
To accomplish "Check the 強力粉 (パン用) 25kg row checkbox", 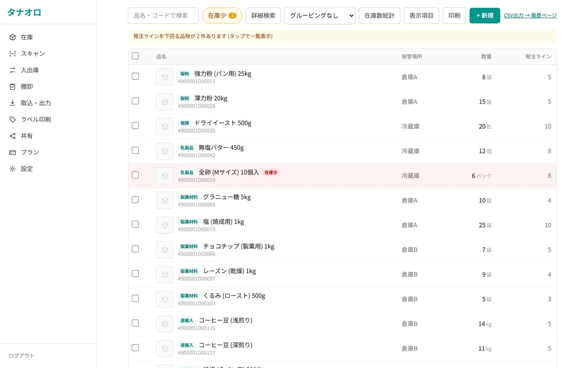I will click(135, 76).
